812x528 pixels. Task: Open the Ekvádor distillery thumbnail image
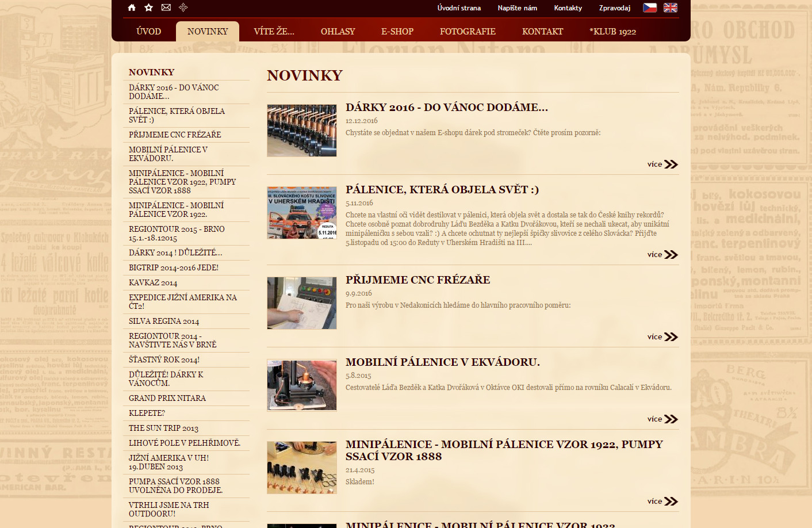(302, 385)
